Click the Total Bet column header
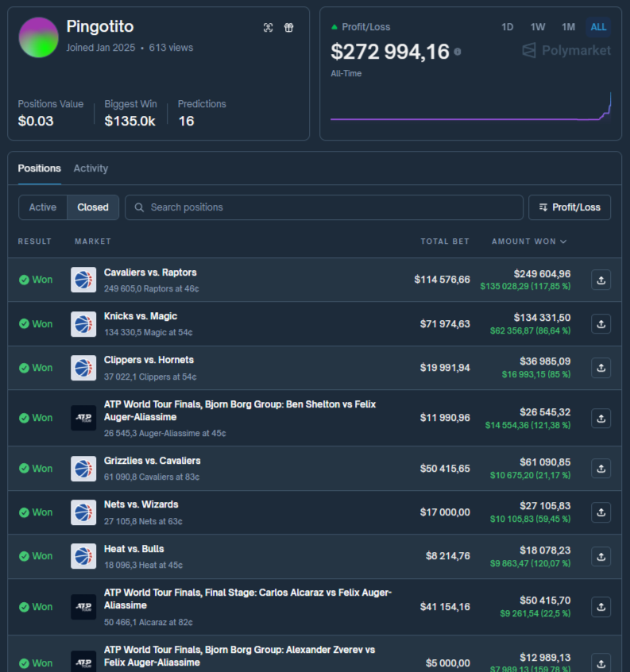Viewport: 630px width, 672px height. coord(445,241)
